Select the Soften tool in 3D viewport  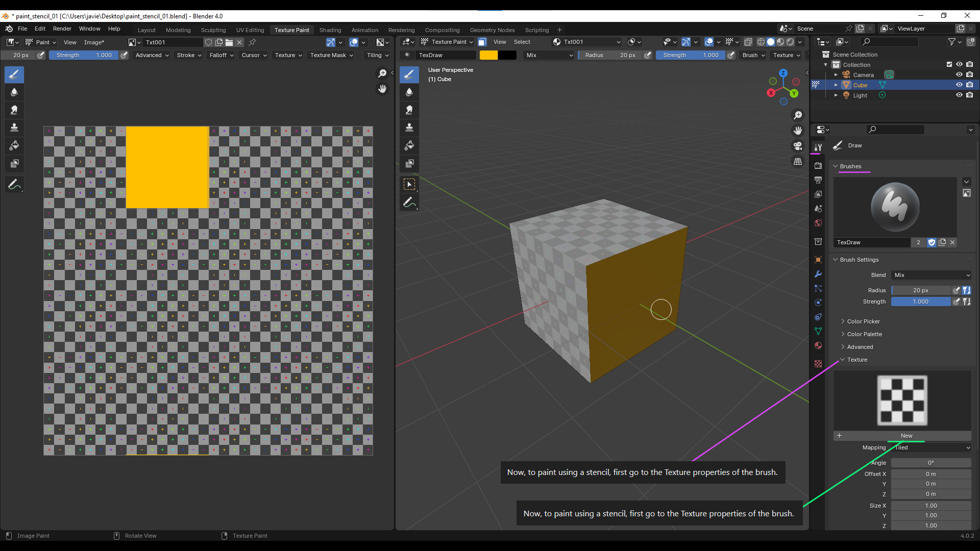(x=409, y=92)
